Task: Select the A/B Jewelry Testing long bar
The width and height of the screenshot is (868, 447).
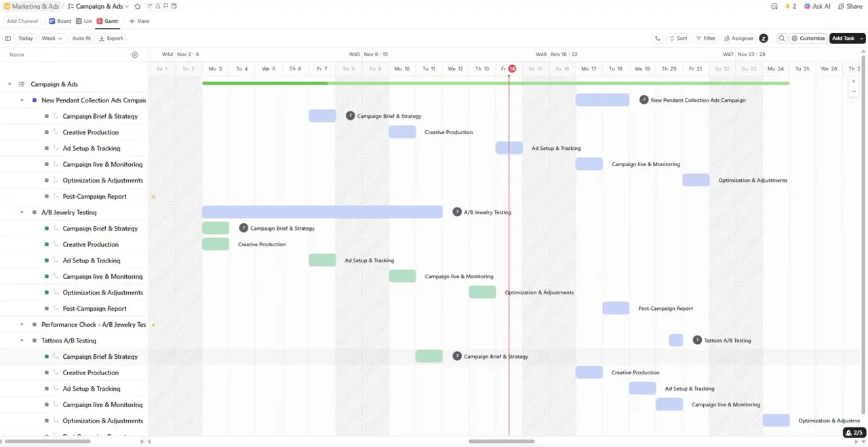Action: (322, 212)
